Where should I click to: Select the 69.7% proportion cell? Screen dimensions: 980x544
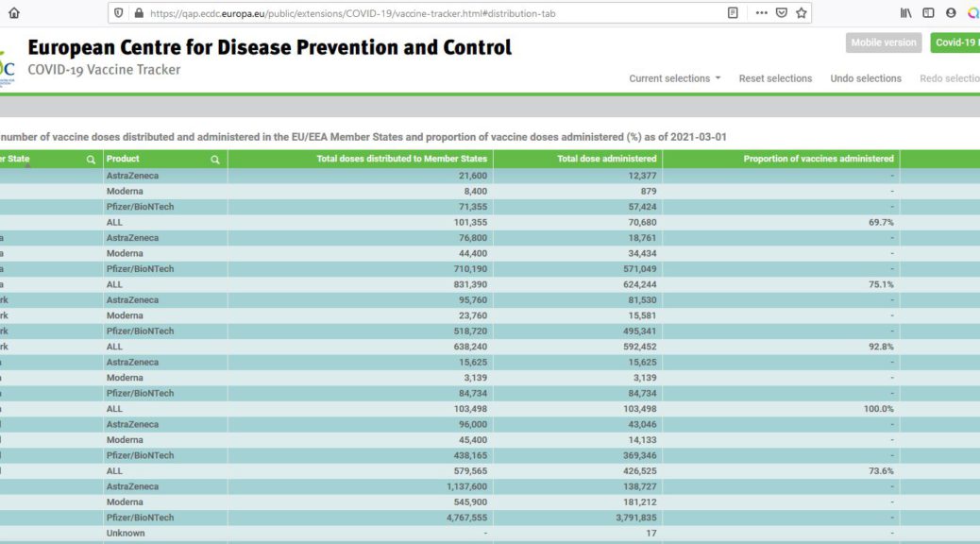click(x=781, y=222)
